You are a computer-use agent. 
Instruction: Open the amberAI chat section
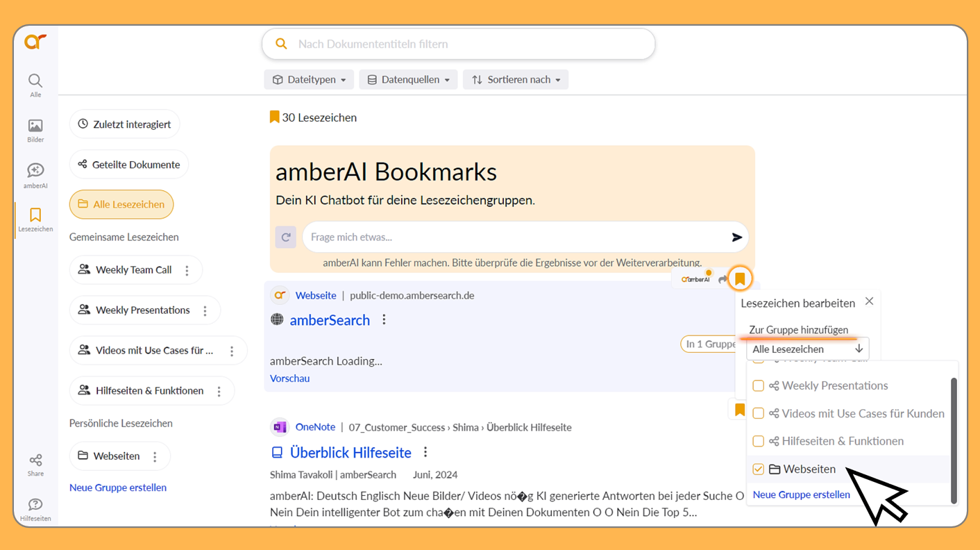click(x=35, y=176)
